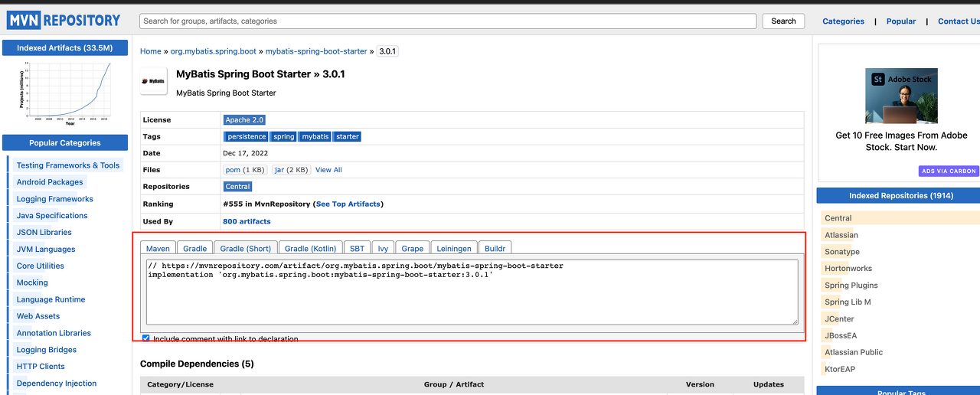980x395 pixels.
Task: Open the Atlassian Public repository link
Action: point(854,353)
